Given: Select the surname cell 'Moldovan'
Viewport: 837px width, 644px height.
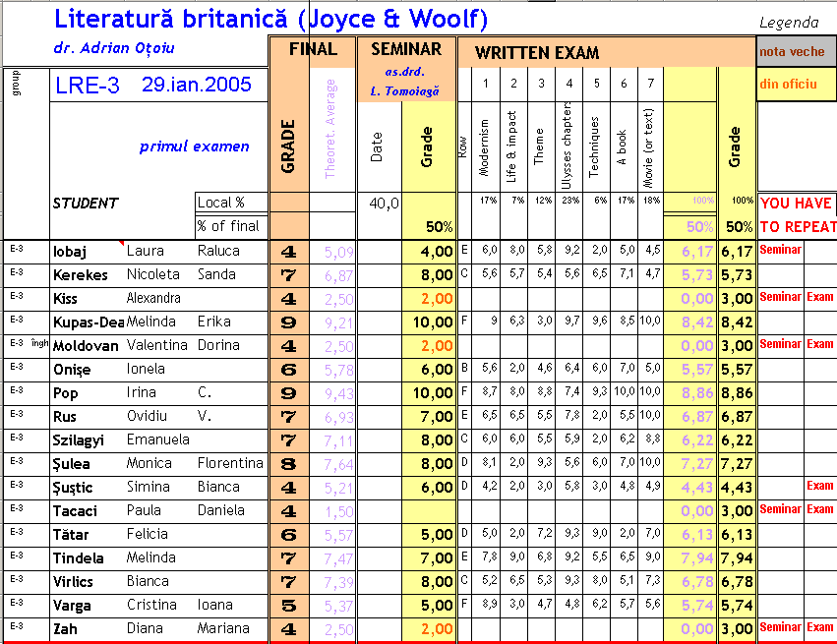Looking at the screenshot, I should 86,346.
